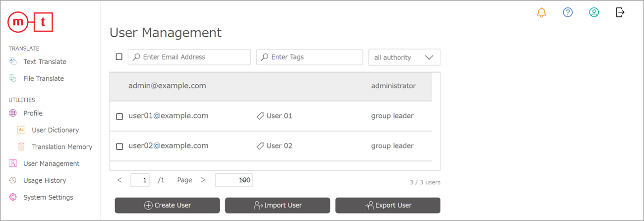Click the User 02 tag icon
Screen dimensions: 644x221
[260, 146]
